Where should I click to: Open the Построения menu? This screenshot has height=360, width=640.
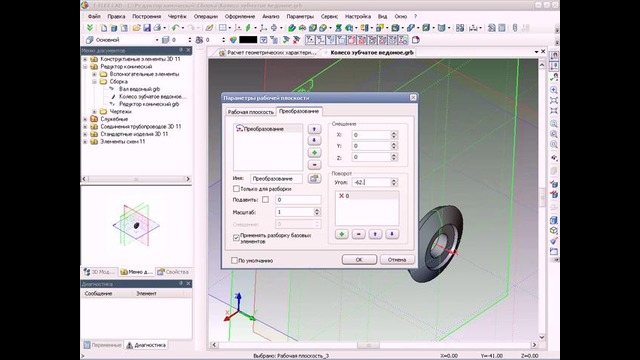(147, 16)
